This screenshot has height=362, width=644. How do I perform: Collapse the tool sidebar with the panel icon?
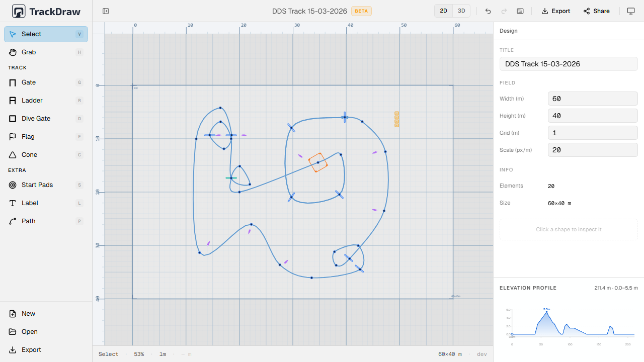coord(105,11)
